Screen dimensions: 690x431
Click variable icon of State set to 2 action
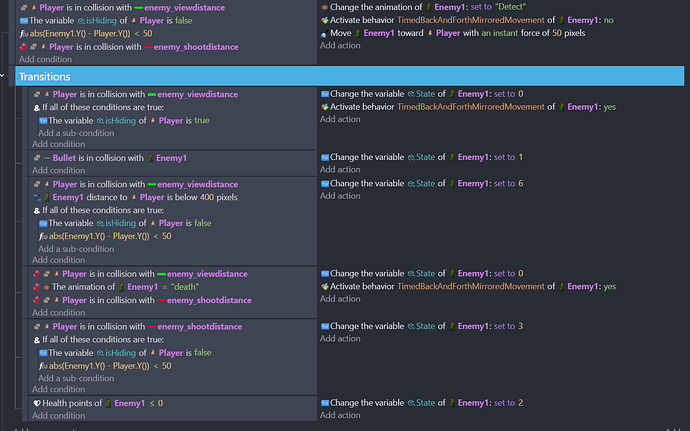[324, 403]
